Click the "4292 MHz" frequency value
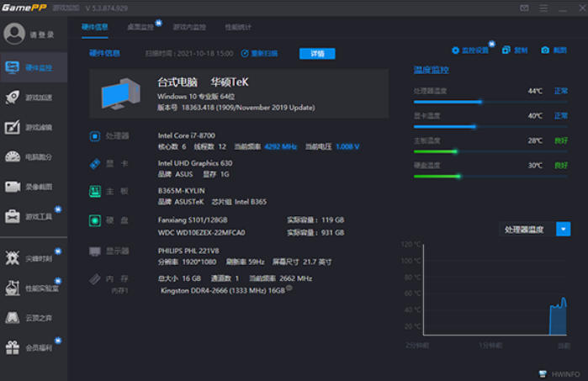 pyautogui.click(x=280, y=146)
